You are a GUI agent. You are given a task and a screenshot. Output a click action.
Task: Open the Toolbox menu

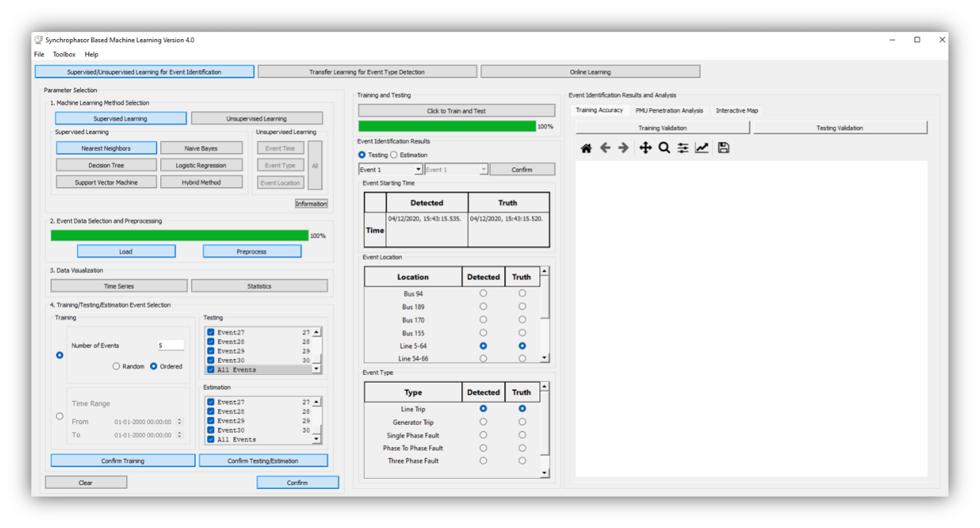[64, 54]
